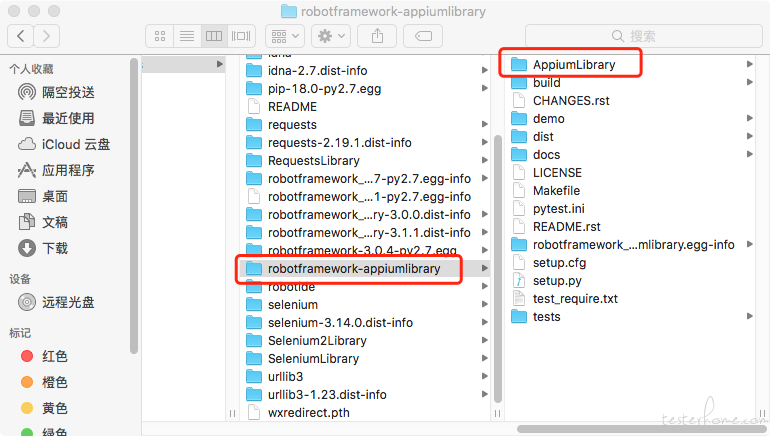Select robotframework_...1-py2.7.egg-info file
770x436 pixels.
click(367, 196)
